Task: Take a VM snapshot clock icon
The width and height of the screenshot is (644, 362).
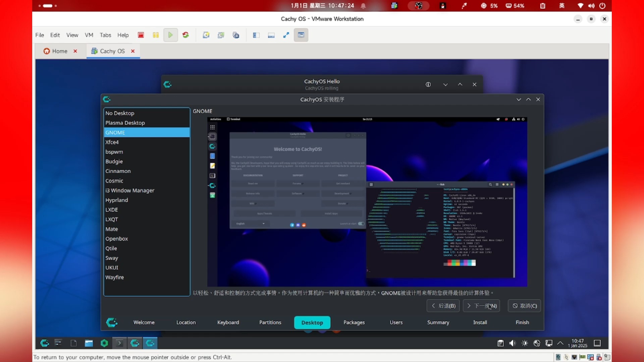Action: click(x=206, y=35)
